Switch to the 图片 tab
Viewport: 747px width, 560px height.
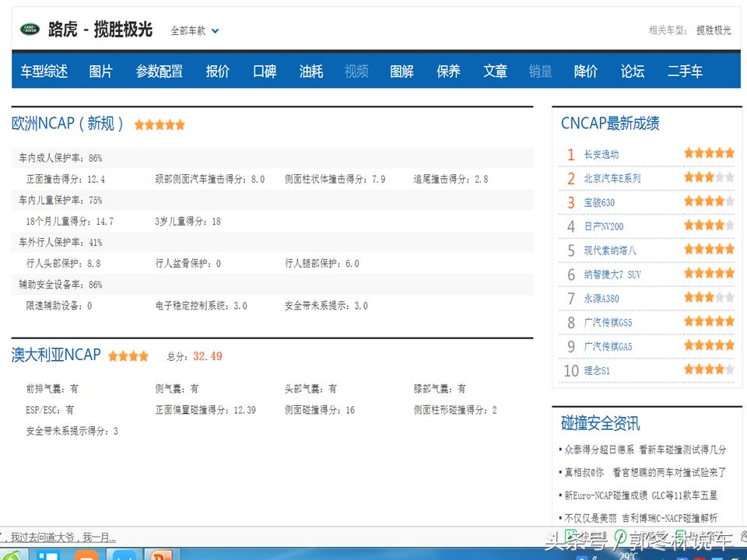100,70
